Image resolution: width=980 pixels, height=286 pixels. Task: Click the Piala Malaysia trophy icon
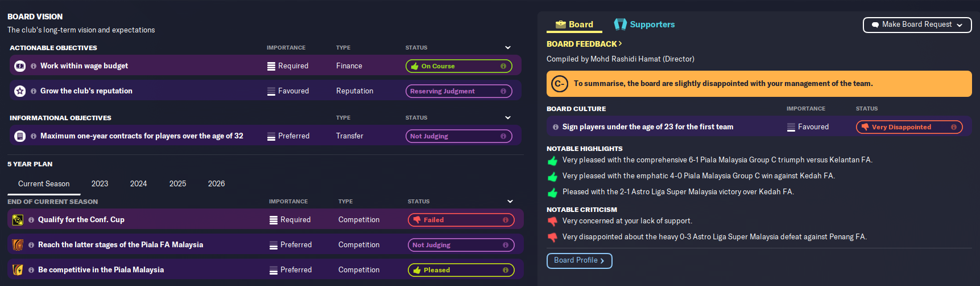click(x=18, y=270)
